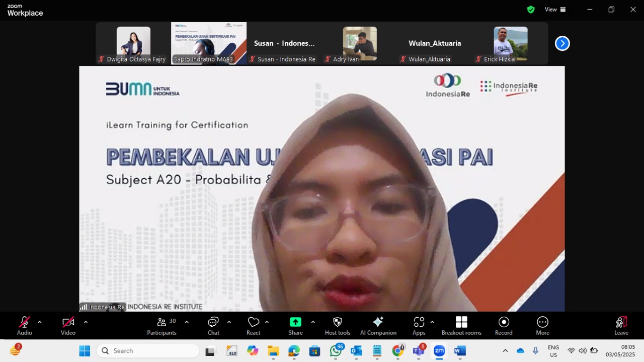The height and width of the screenshot is (362, 644).
Task: Expand the arrow next to Share
Action: pos(313,322)
